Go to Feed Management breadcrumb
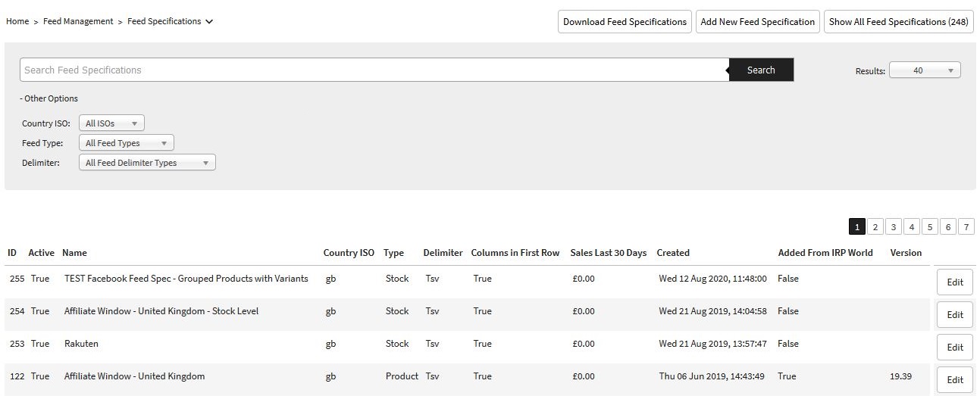Image resolution: width=980 pixels, height=396 pixels. point(78,21)
